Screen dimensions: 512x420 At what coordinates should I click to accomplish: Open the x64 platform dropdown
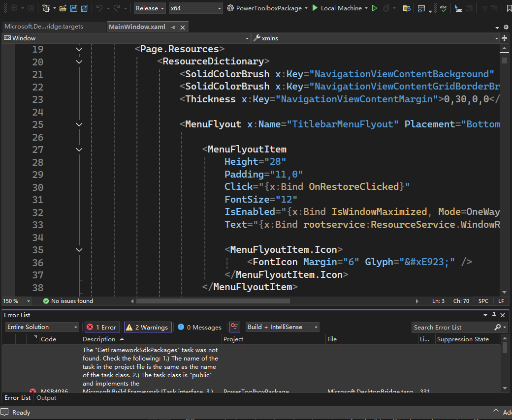[x=195, y=8]
